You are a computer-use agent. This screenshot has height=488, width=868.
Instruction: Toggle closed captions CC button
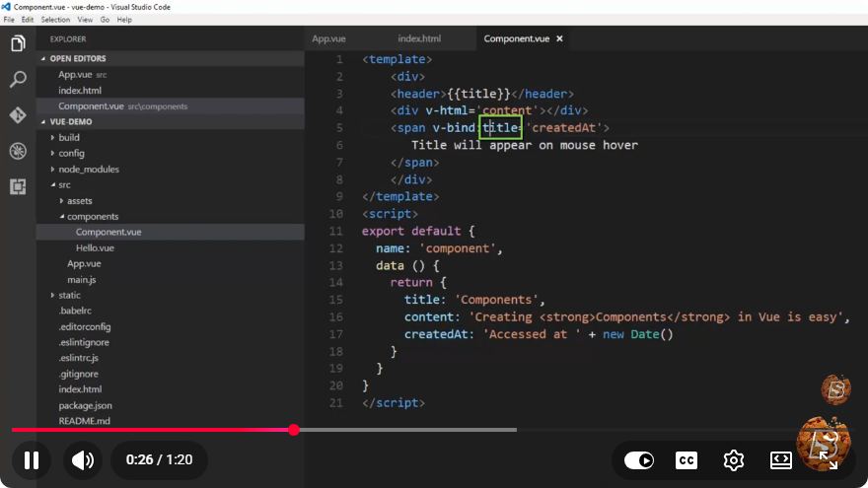687,459
